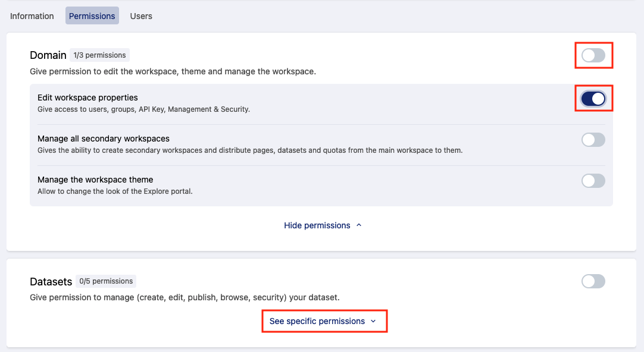
Task: Enable all Domain permissions toggle
Action: [593, 55]
